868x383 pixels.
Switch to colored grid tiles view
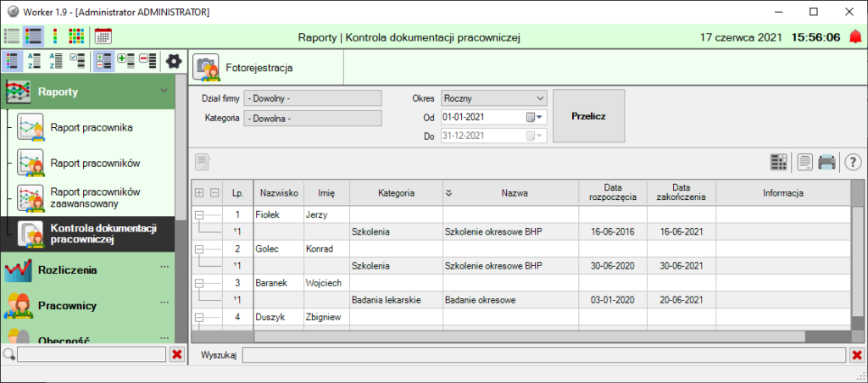click(75, 36)
